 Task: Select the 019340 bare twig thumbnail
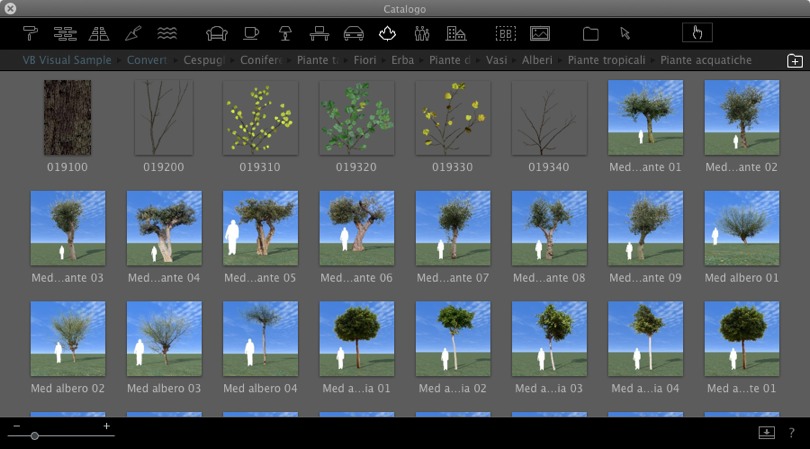(549, 117)
